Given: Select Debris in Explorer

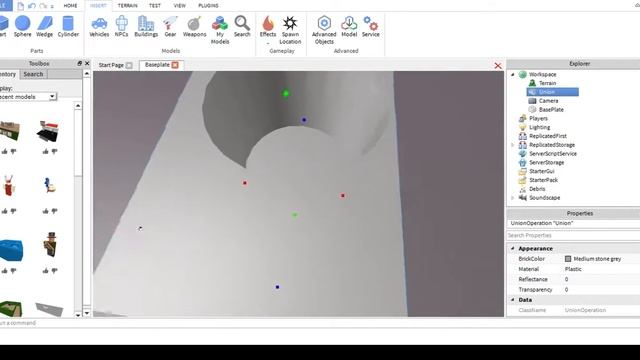Looking at the screenshot, I should [537, 189].
